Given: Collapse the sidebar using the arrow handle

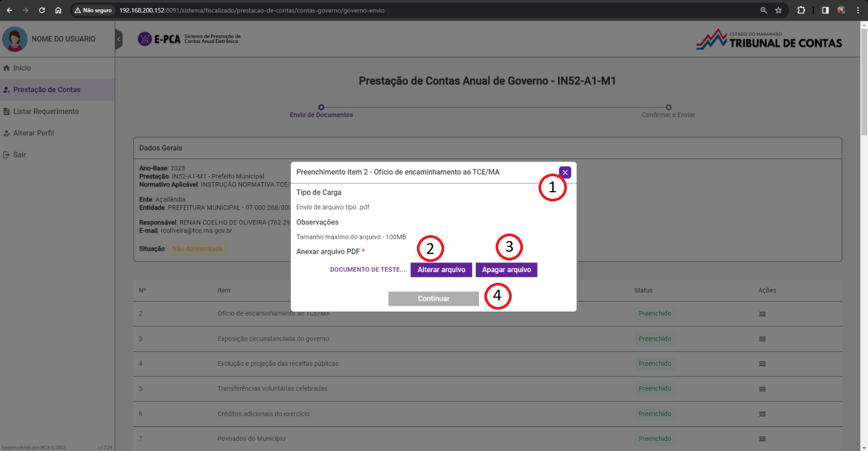Looking at the screenshot, I should pyautogui.click(x=118, y=39).
